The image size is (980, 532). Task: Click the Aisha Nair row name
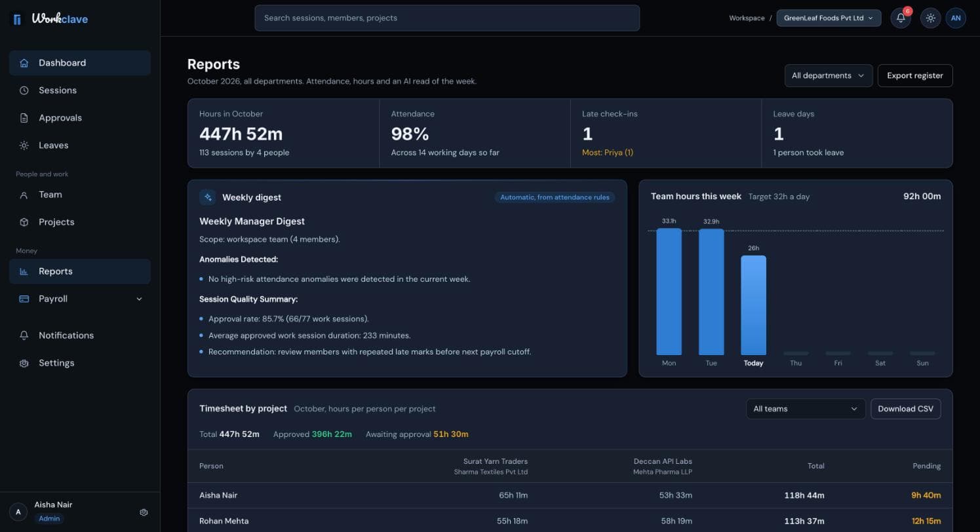pyautogui.click(x=218, y=495)
